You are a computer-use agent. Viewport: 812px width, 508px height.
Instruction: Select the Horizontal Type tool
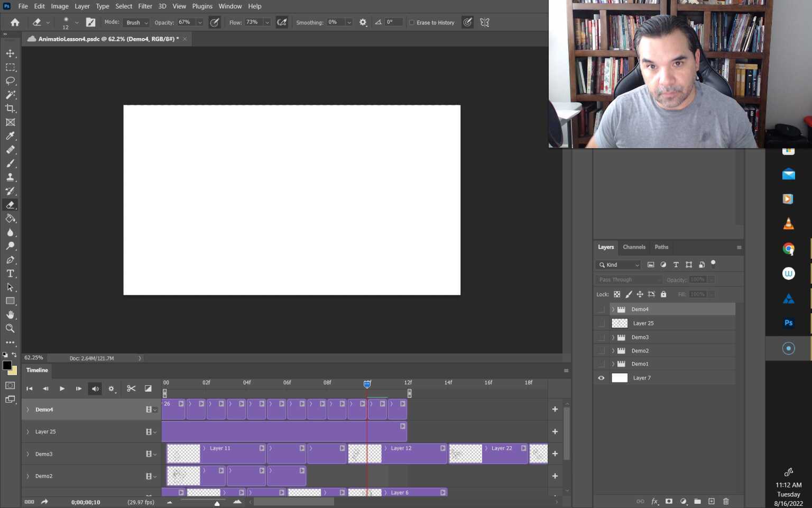pos(10,274)
